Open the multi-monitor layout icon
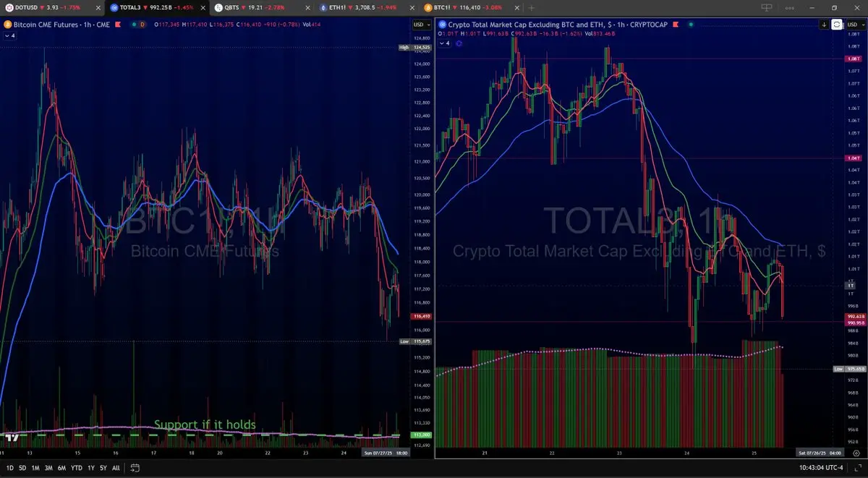The image size is (868, 478). click(x=767, y=7)
